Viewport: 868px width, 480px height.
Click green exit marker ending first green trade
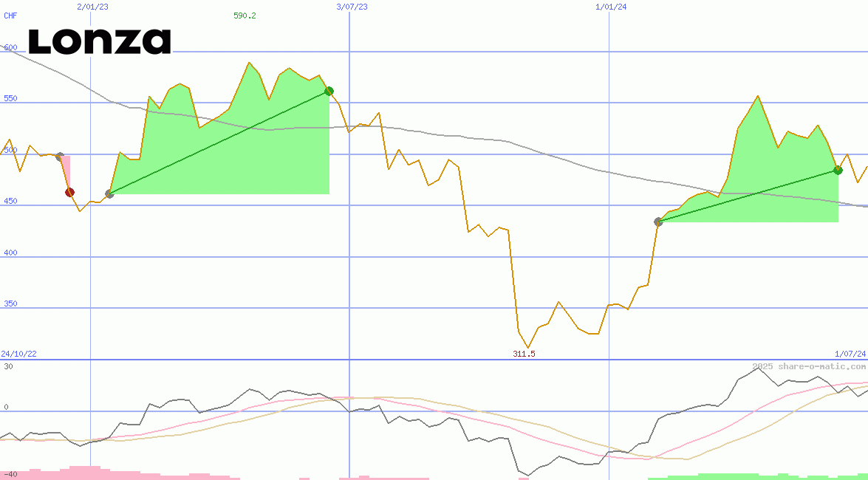(x=329, y=92)
